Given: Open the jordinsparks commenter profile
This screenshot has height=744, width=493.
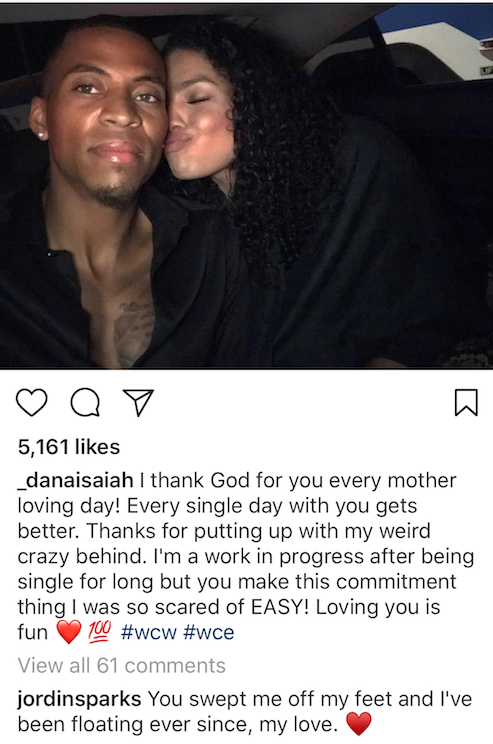Looking at the screenshot, I should click(79, 699).
